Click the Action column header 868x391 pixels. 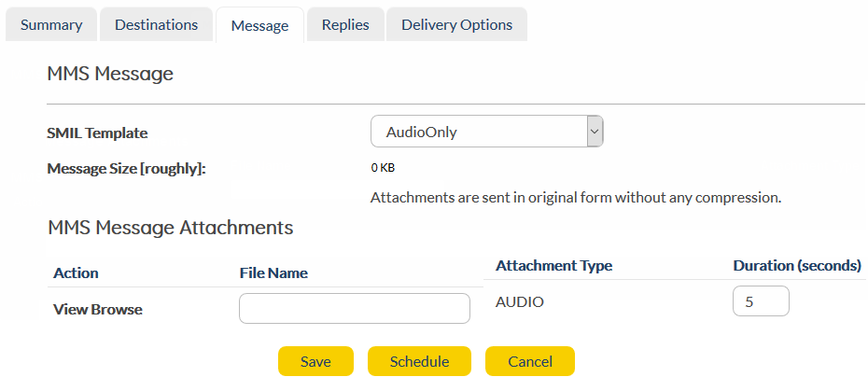click(76, 273)
